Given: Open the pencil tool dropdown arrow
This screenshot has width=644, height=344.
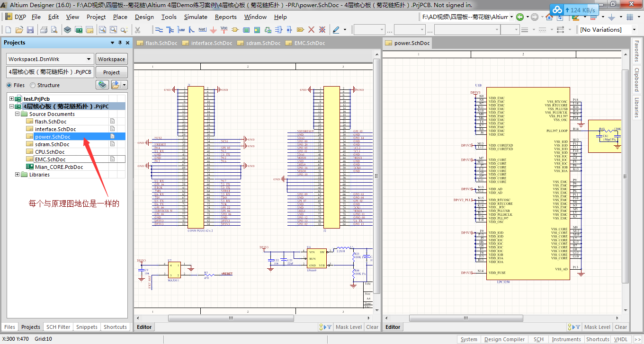Looking at the screenshot, I should tap(345, 30).
